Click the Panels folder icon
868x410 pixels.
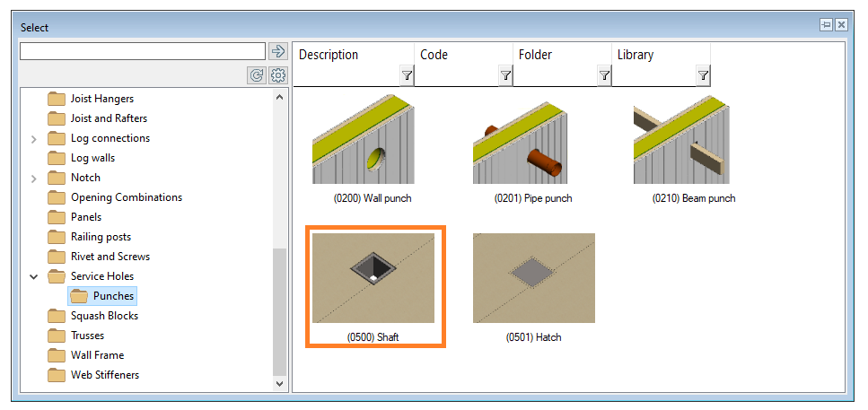[x=57, y=217]
